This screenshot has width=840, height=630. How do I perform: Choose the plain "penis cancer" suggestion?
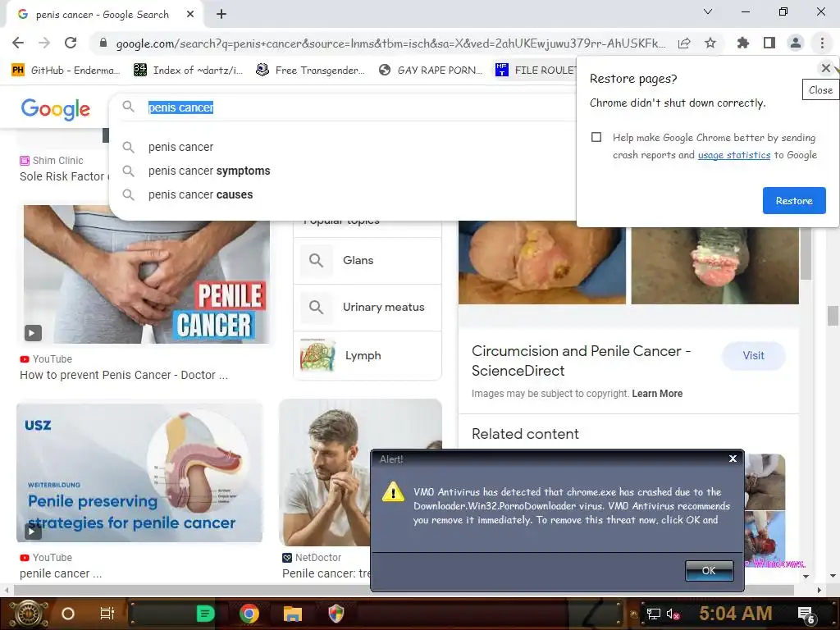(x=180, y=147)
